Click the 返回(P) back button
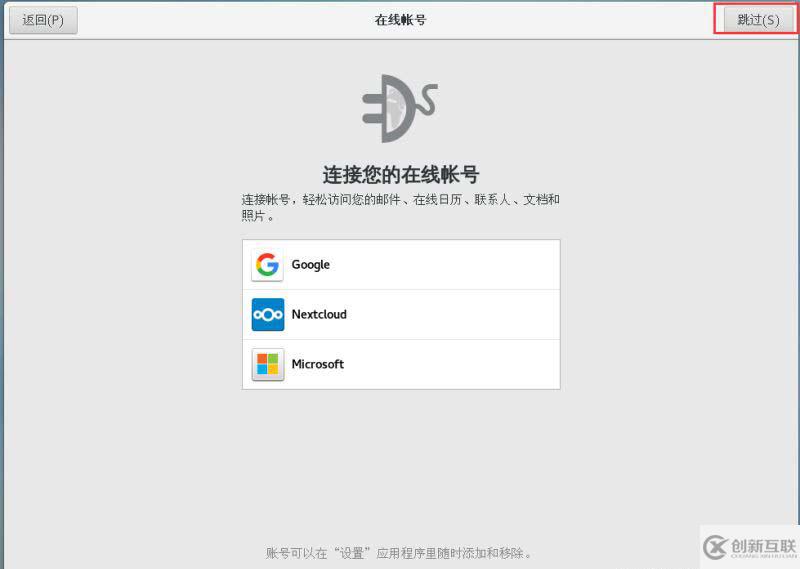 click(43, 20)
